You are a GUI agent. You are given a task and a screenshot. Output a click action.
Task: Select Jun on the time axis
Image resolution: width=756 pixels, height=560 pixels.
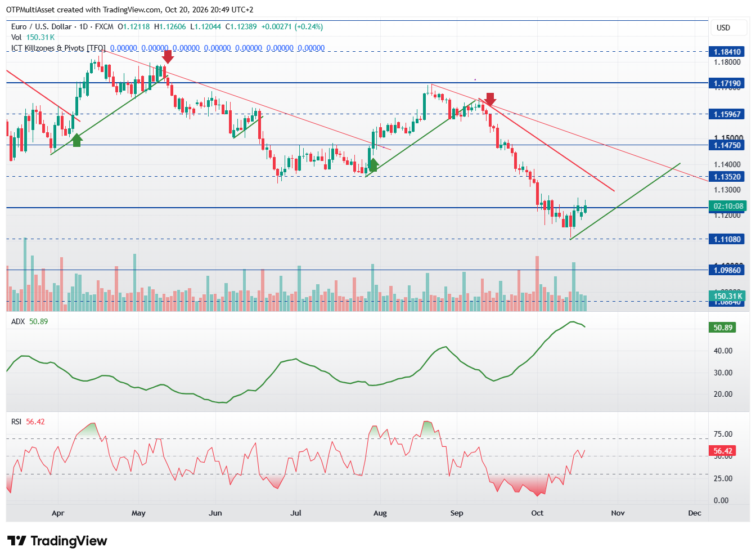pos(215,513)
